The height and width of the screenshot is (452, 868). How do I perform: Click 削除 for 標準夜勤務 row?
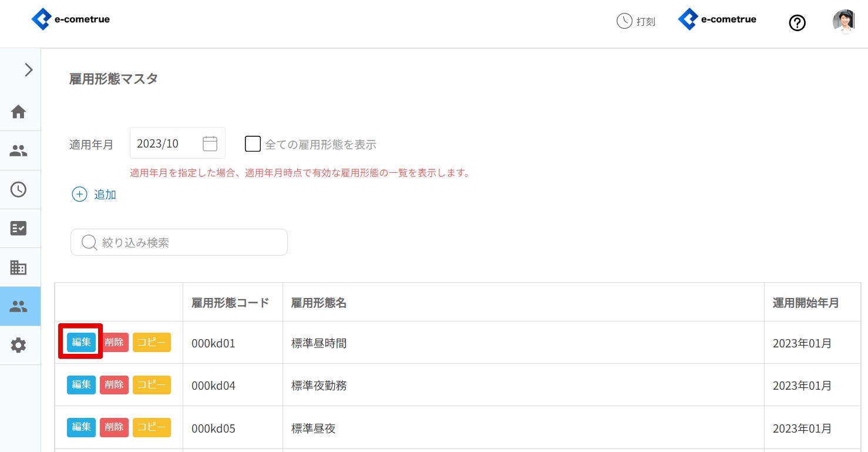114,385
